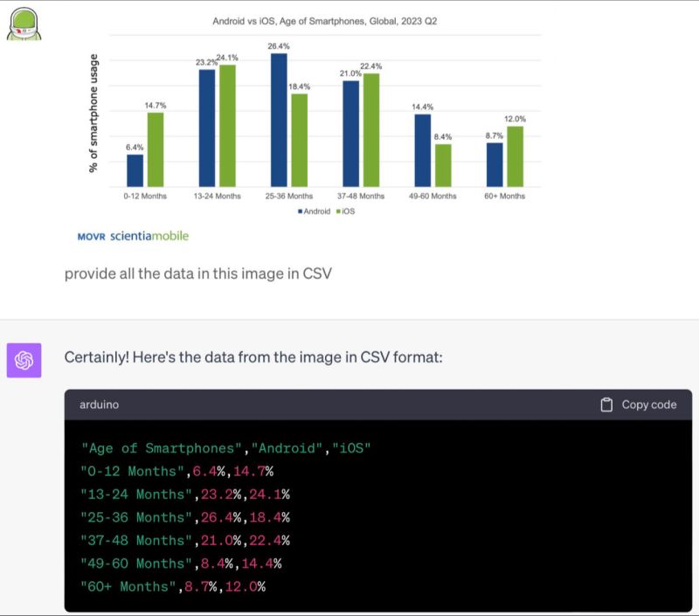
Task: Click the MOVR scientiamobile logo
Action: (133, 236)
